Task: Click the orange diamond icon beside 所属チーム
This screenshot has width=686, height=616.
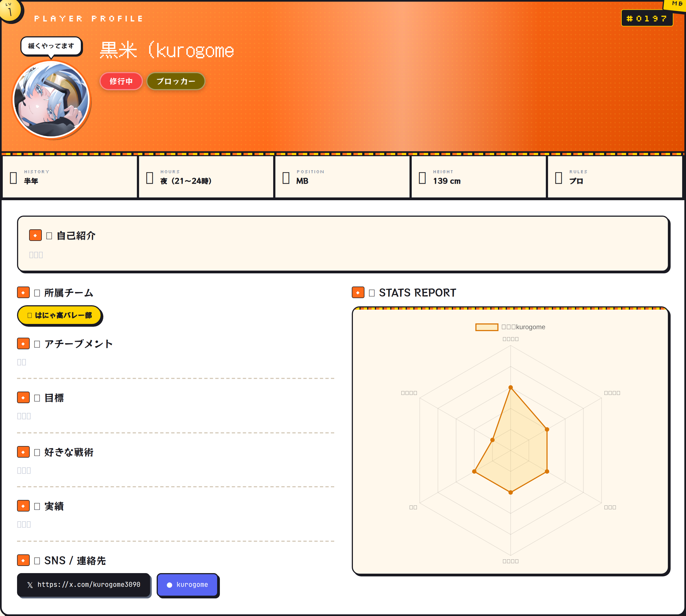Action: point(23,292)
